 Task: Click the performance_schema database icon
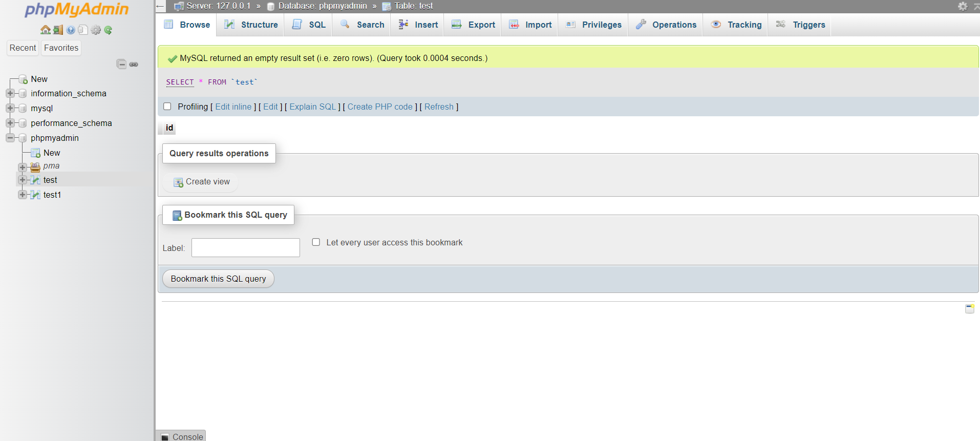click(x=23, y=123)
